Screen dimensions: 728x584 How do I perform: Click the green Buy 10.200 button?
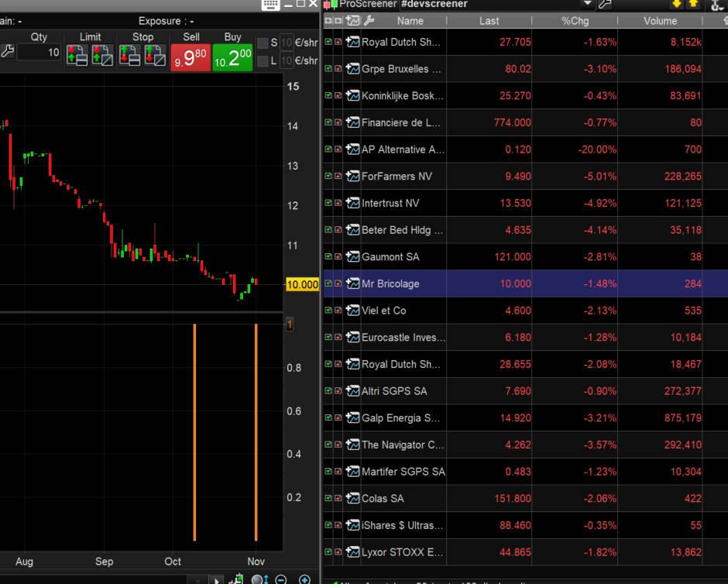coord(232,57)
